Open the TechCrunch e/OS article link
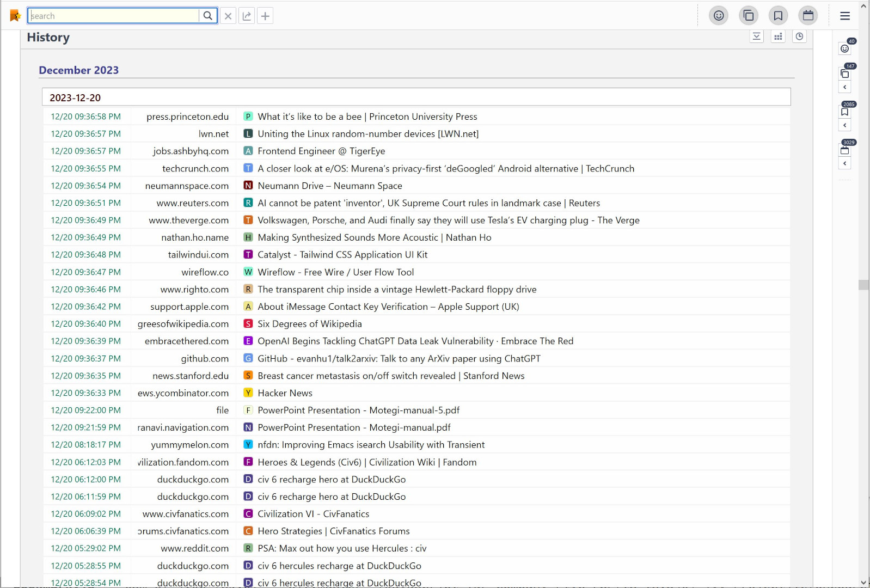Image resolution: width=870 pixels, height=588 pixels. 446,169
